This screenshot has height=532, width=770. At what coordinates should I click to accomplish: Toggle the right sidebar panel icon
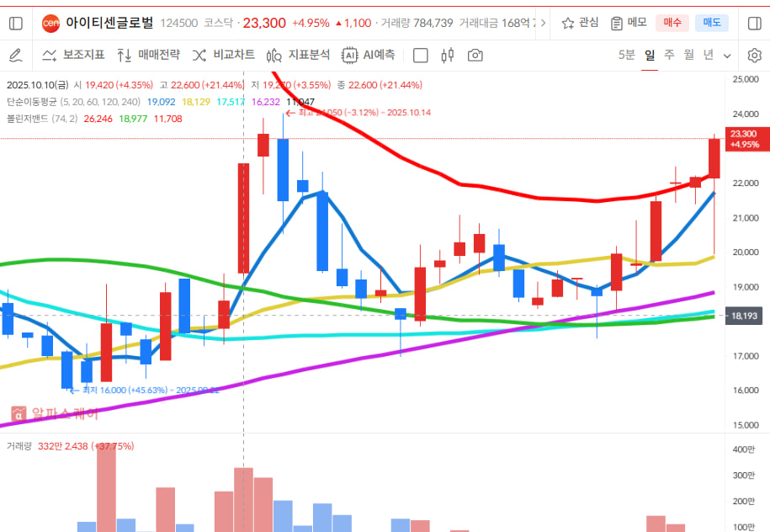[754, 24]
